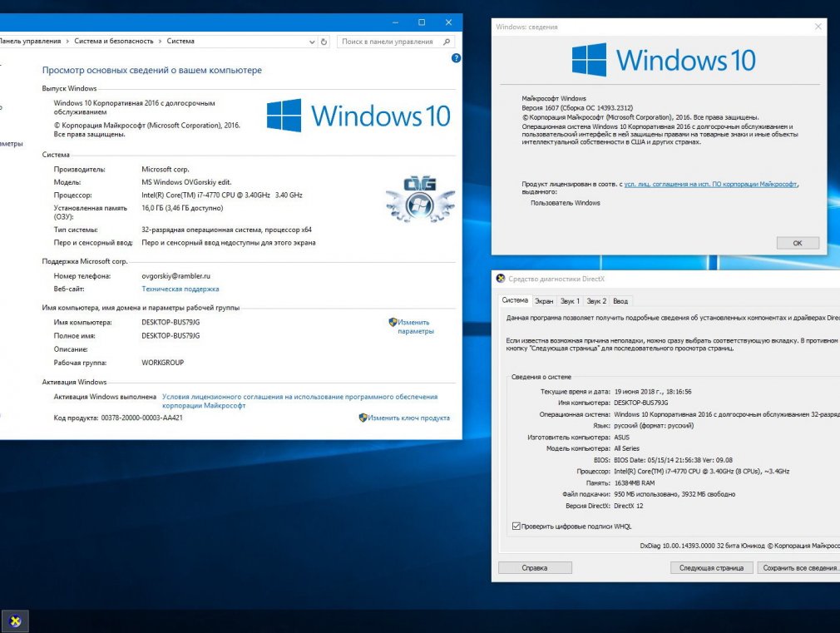The image size is (840, 633).
Task: Click the Система breadcrumb in address bar
Action: coord(180,42)
